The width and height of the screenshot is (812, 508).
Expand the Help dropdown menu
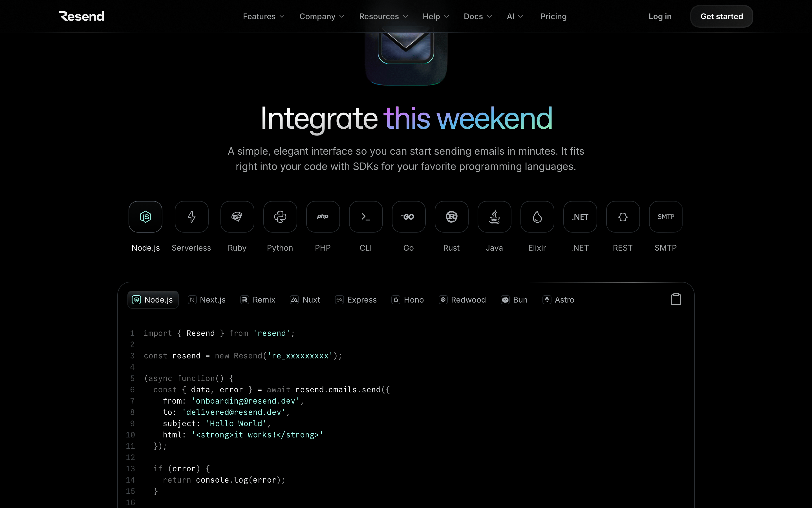436,16
